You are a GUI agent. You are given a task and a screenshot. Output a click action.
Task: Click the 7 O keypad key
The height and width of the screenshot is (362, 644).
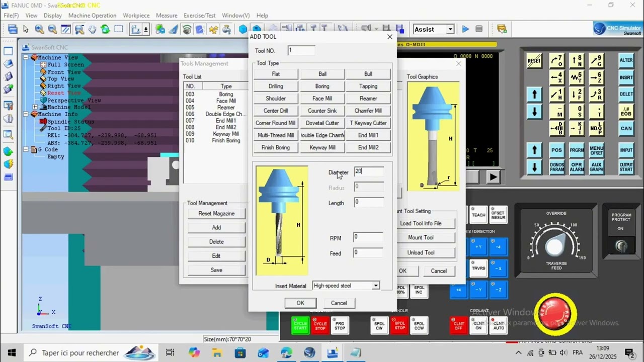click(x=556, y=61)
